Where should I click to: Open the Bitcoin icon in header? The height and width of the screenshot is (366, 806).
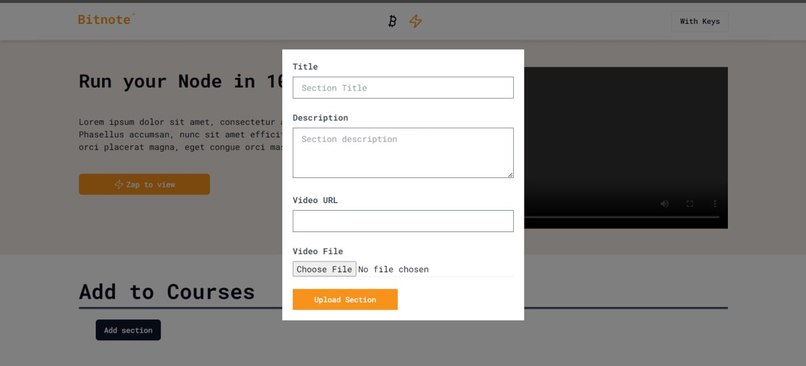tap(392, 21)
